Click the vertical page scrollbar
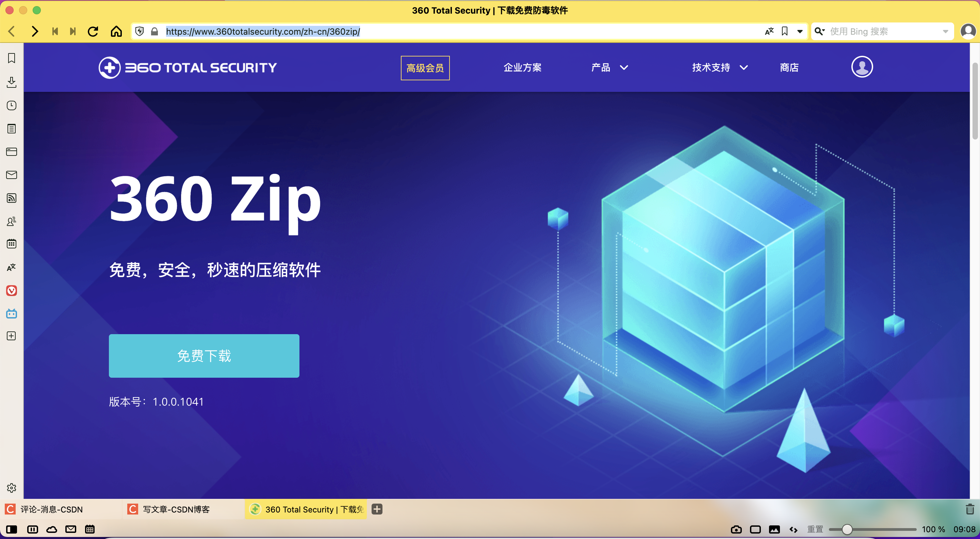Screen dimensions: 980x539 click(975, 101)
